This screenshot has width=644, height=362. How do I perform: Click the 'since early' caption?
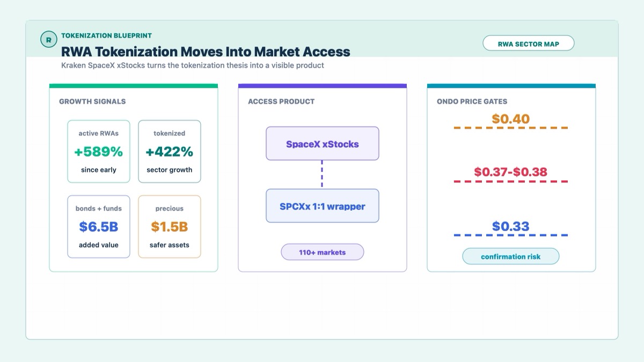tap(99, 170)
